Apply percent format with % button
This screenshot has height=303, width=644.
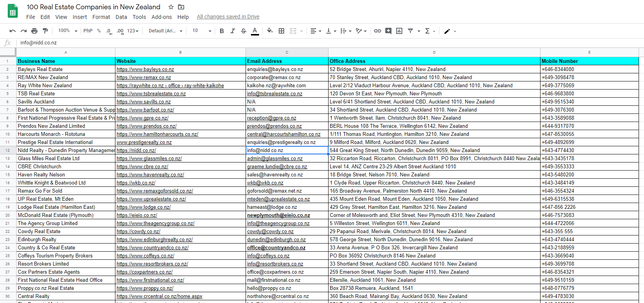(99, 31)
